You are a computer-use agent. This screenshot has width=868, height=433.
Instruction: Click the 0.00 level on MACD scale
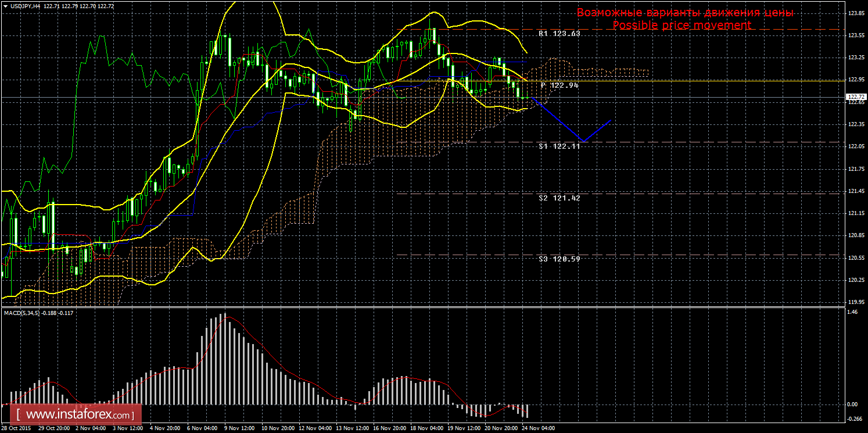[852, 405]
